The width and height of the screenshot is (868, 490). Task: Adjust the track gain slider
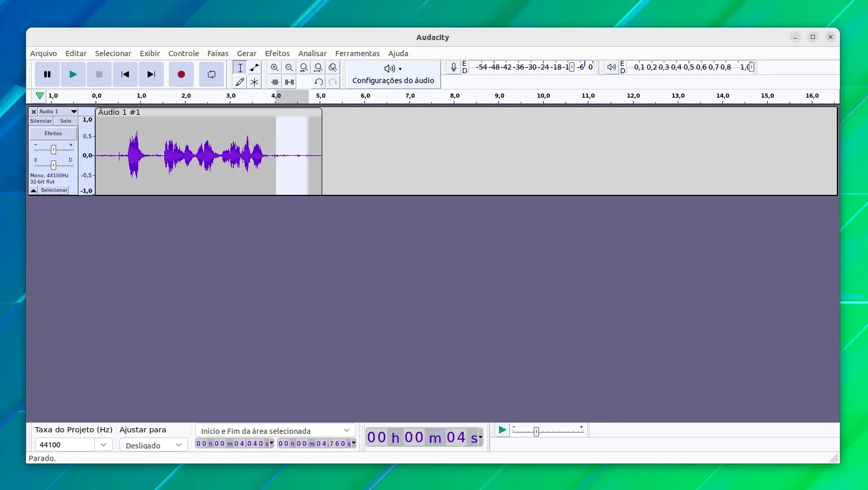(x=54, y=149)
